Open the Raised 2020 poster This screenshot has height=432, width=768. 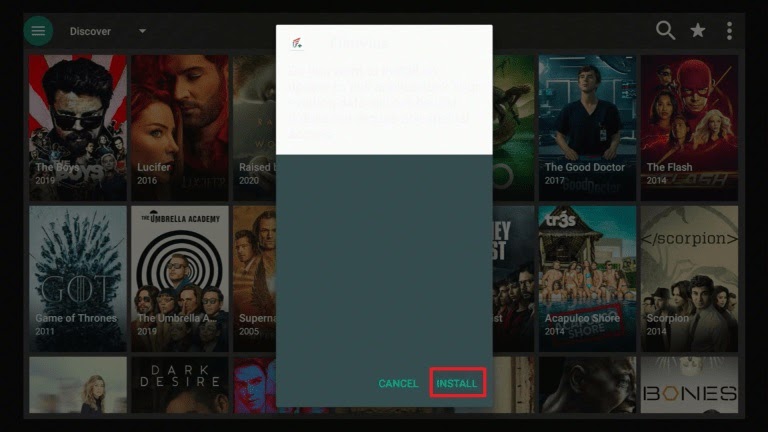click(255, 127)
